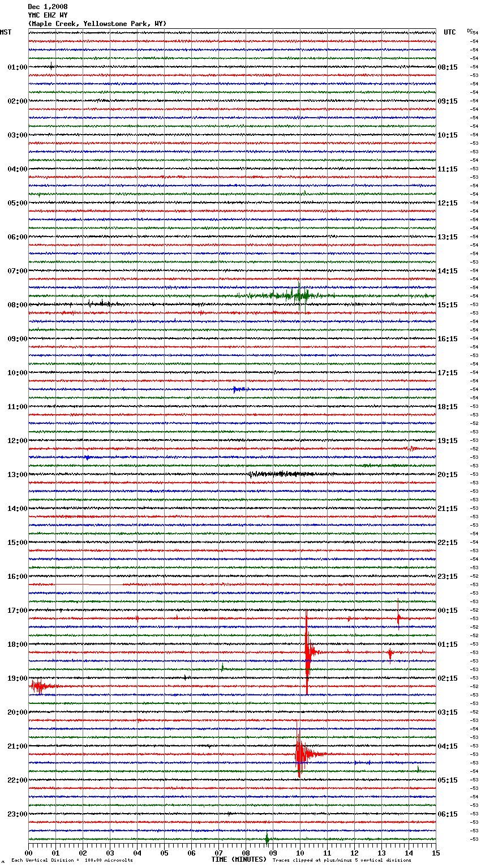Click the traces clipped footnote text
This screenshot has height=868, width=481.
342,860
